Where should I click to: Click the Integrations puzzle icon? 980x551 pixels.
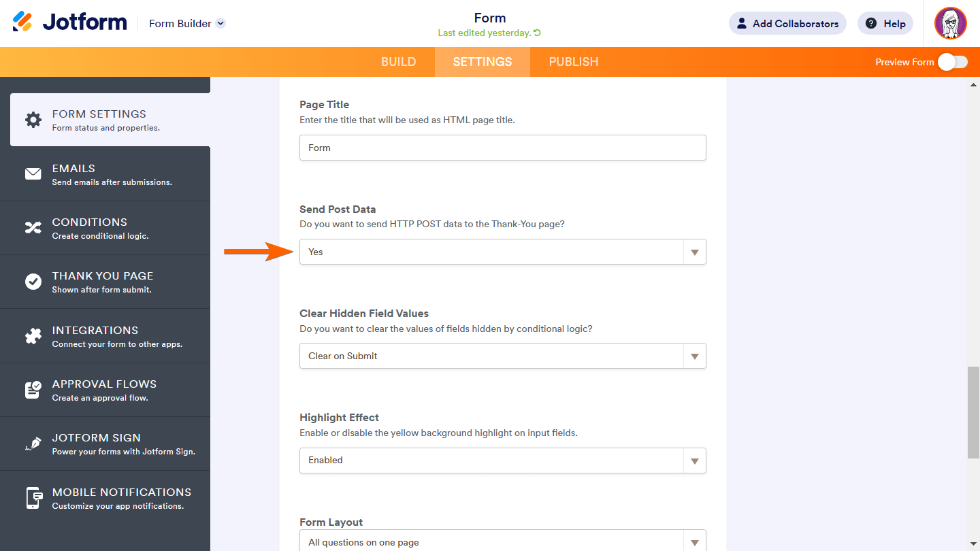coord(33,336)
